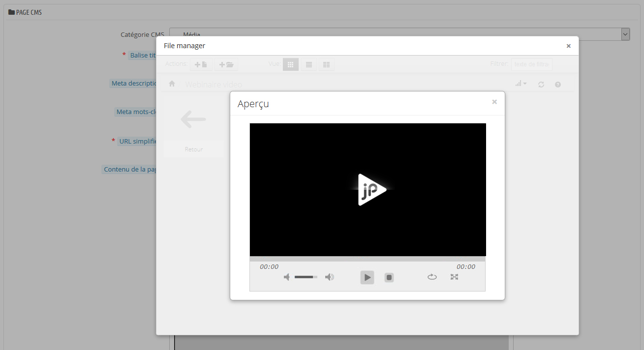Switch to the columns list view
The image size is (644, 350).
327,64
